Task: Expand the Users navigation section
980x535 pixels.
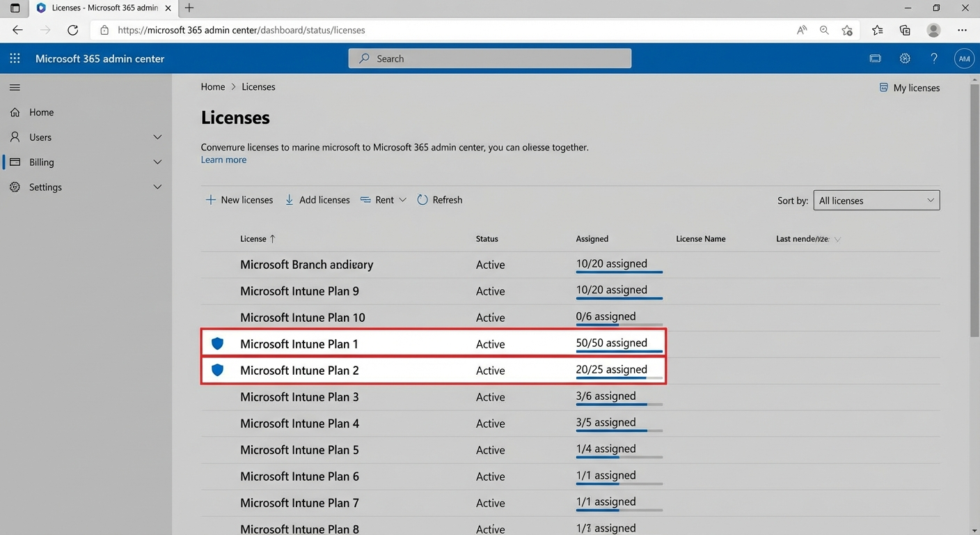Action: click(x=157, y=137)
